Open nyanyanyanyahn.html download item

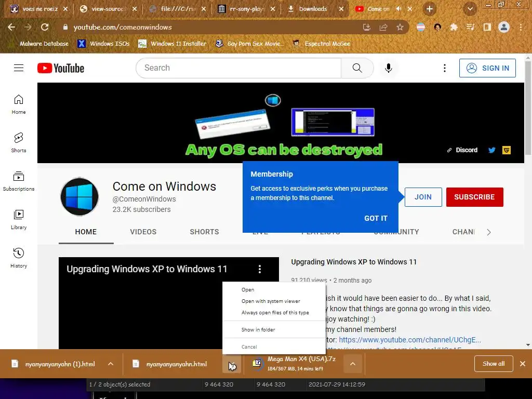coord(172,364)
